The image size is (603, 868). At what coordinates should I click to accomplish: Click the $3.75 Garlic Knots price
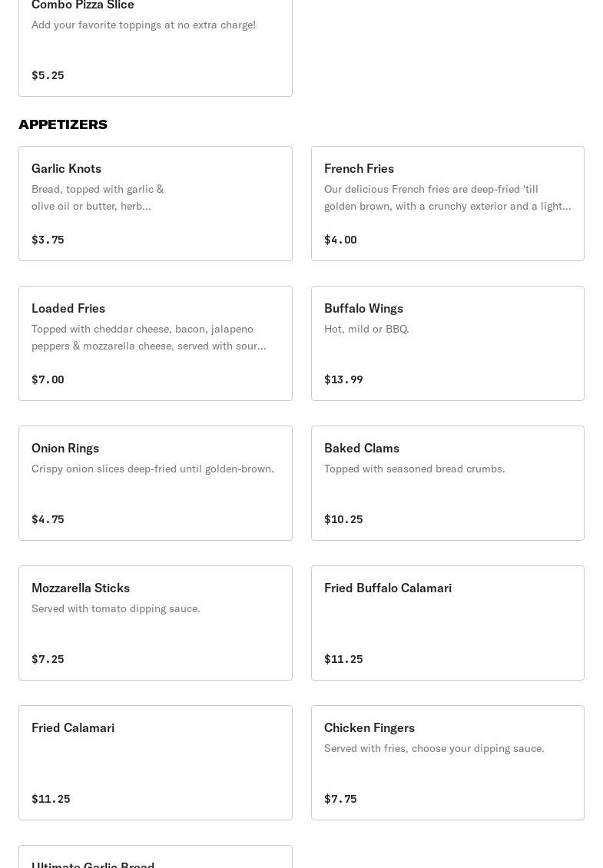pyautogui.click(x=48, y=240)
